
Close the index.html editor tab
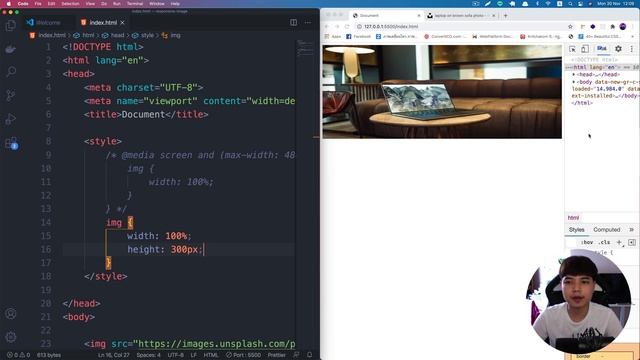pos(122,22)
